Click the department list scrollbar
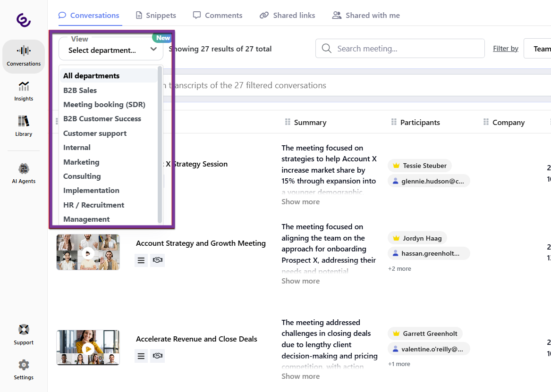The width and height of the screenshot is (551, 392). (x=160, y=142)
